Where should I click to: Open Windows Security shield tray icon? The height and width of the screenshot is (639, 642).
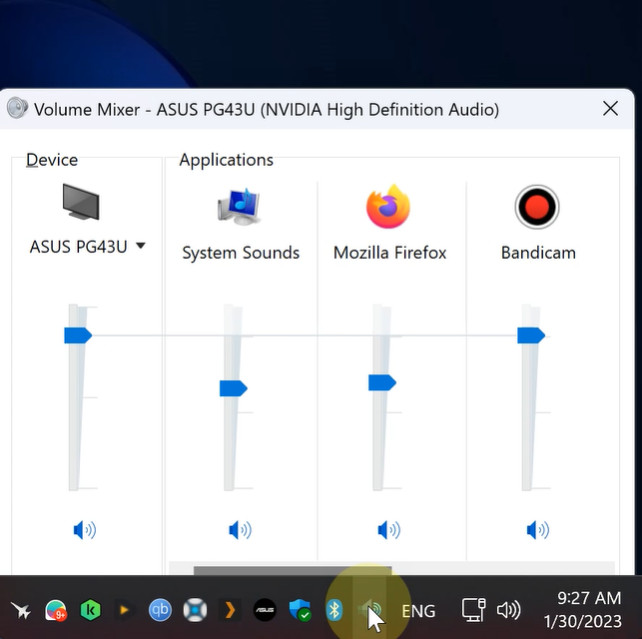(300, 610)
